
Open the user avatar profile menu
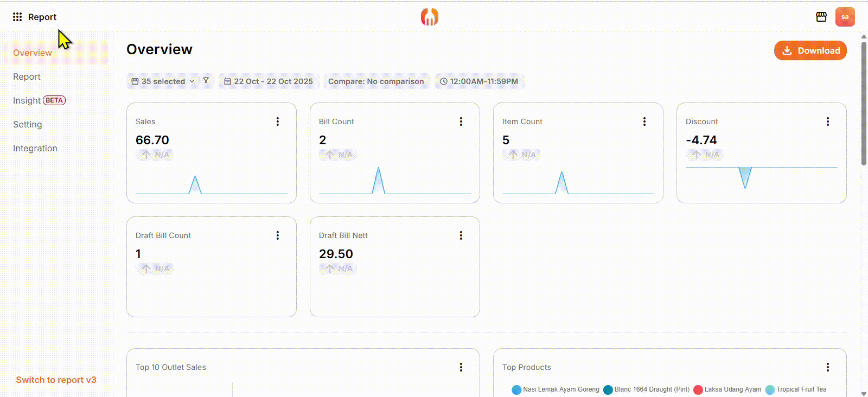[x=845, y=17]
